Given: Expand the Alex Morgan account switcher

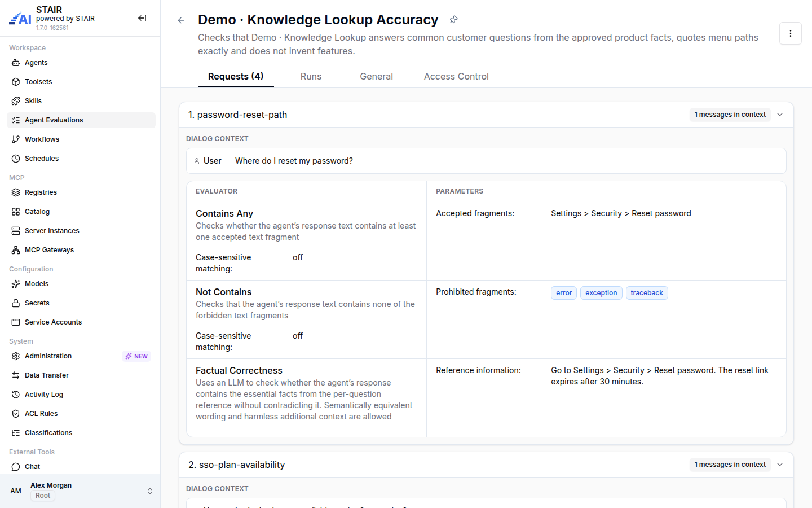Looking at the screenshot, I should (150, 491).
